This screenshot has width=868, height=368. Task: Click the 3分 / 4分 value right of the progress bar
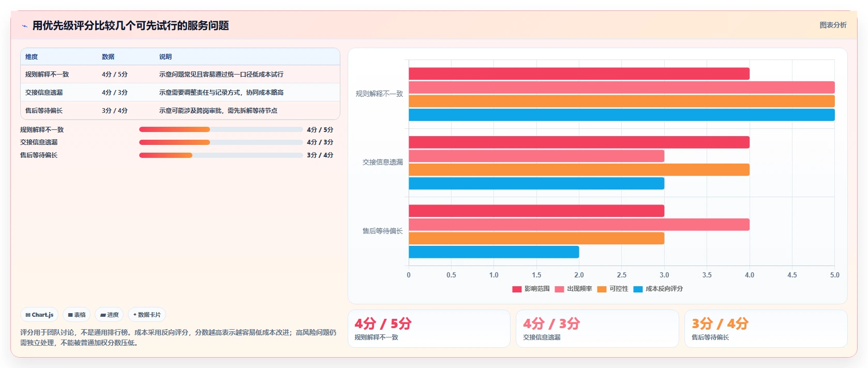(x=320, y=155)
